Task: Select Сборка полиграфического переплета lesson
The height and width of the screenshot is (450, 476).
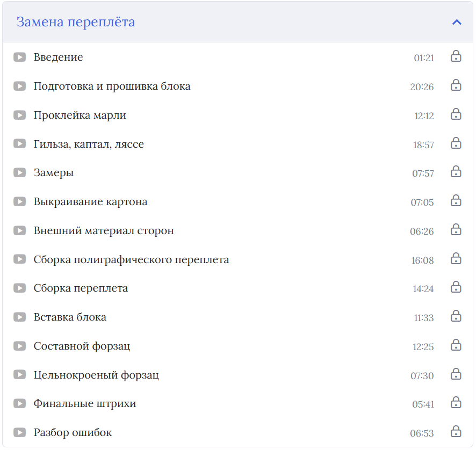Action: (131, 259)
